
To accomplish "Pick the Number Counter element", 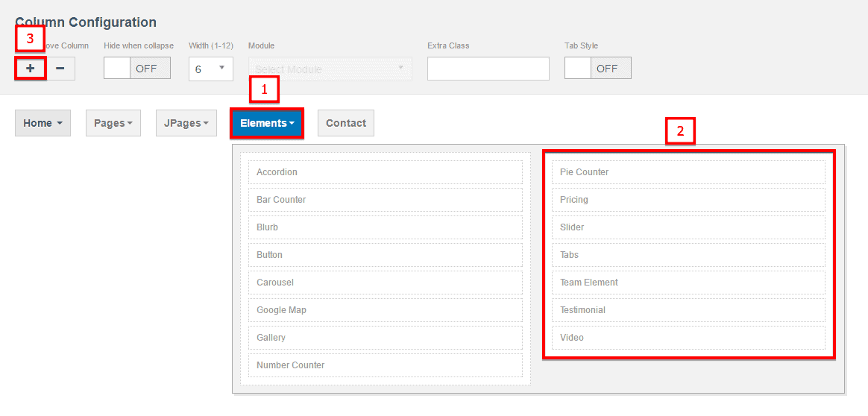I will [386, 365].
